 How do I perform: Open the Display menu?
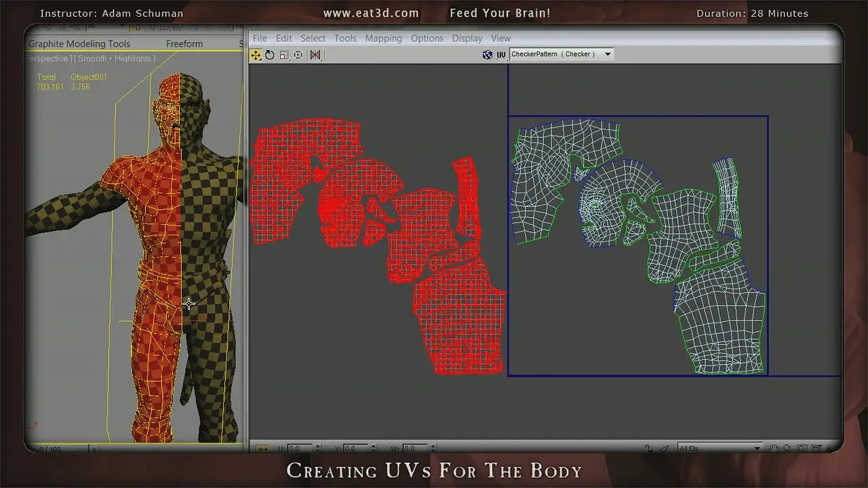coord(467,38)
